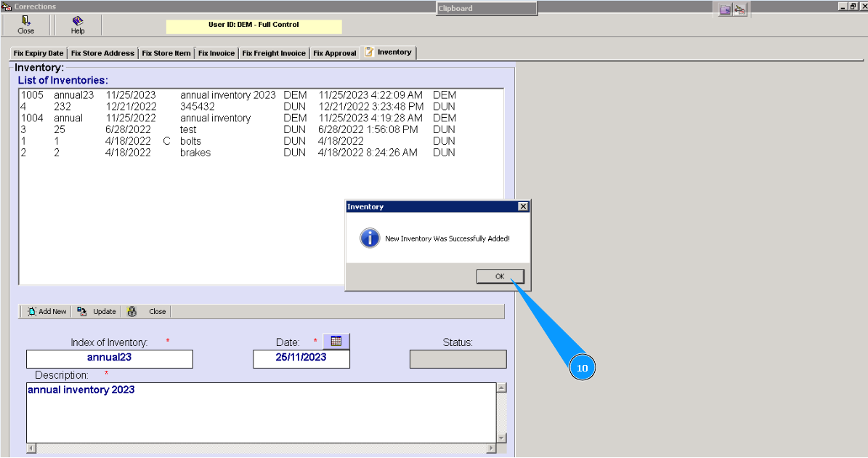The height and width of the screenshot is (458, 868).
Task: Click the Date field showing 25/11/2023
Action: 301,358
